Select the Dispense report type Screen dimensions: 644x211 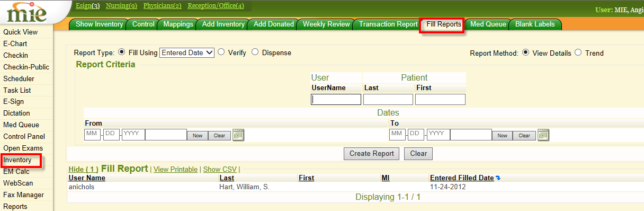pyautogui.click(x=255, y=52)
